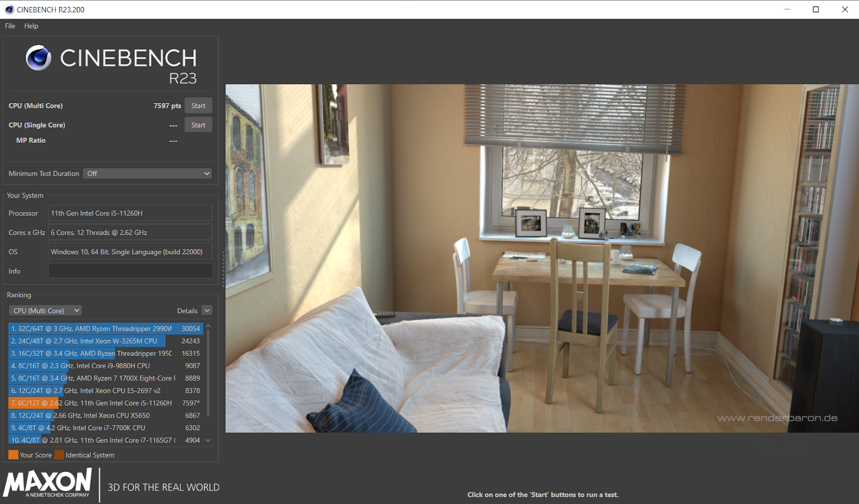Expand the ranking Details arrow button
Screen dimensions: 859x504
207,310
